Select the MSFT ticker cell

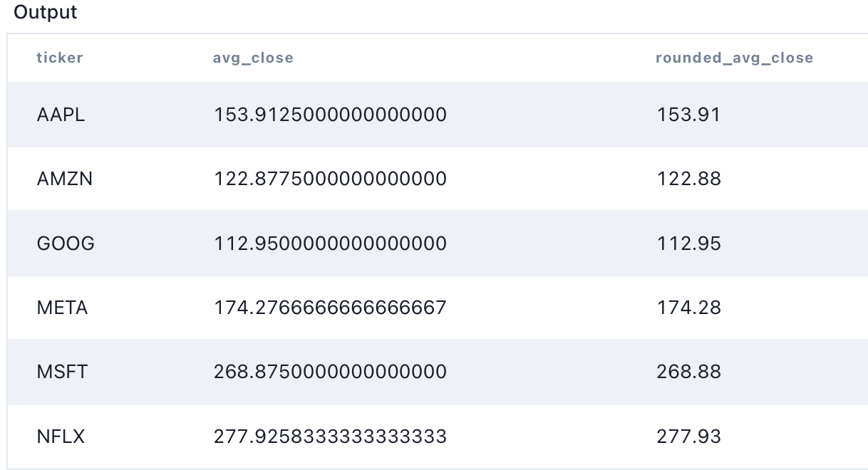click(62, 372)
